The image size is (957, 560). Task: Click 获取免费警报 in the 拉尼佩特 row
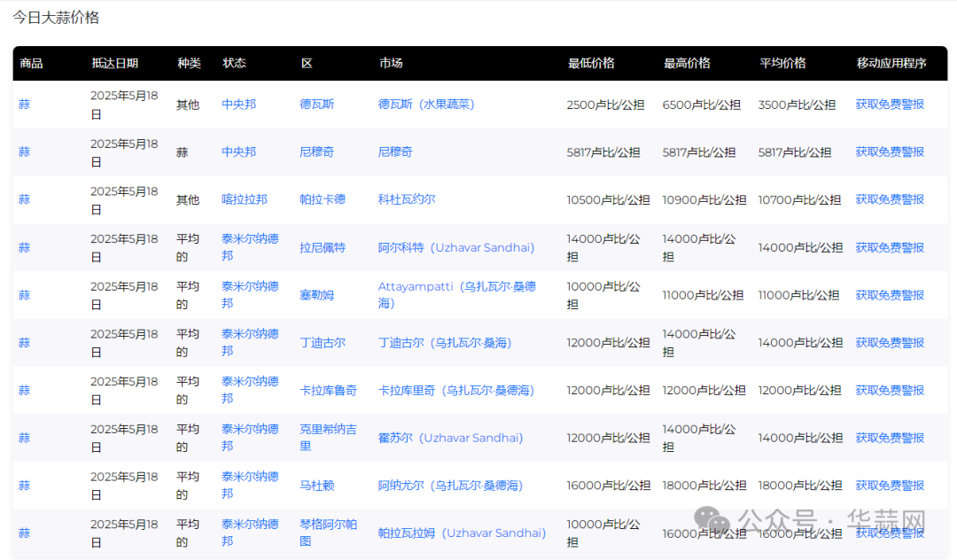point(890,248)
